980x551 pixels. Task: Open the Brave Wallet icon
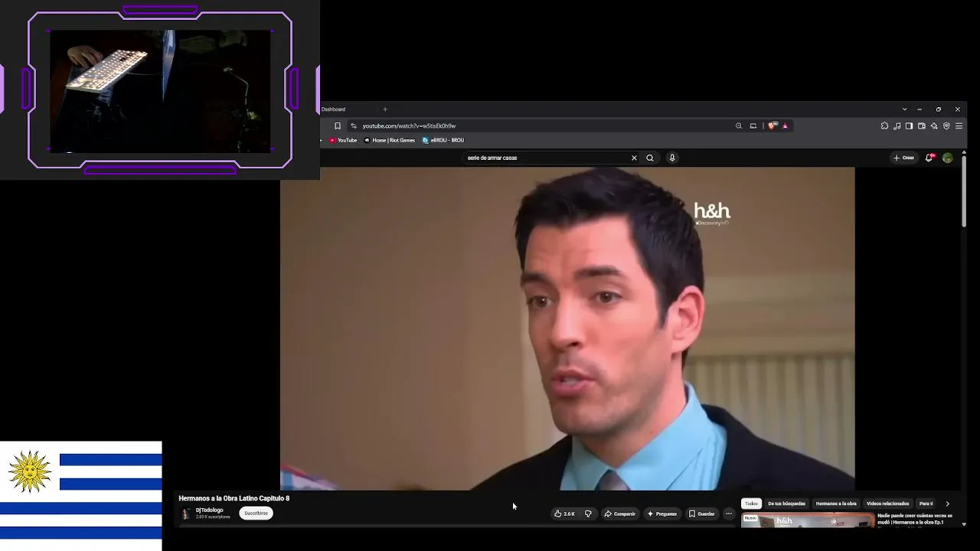point(922,126)
